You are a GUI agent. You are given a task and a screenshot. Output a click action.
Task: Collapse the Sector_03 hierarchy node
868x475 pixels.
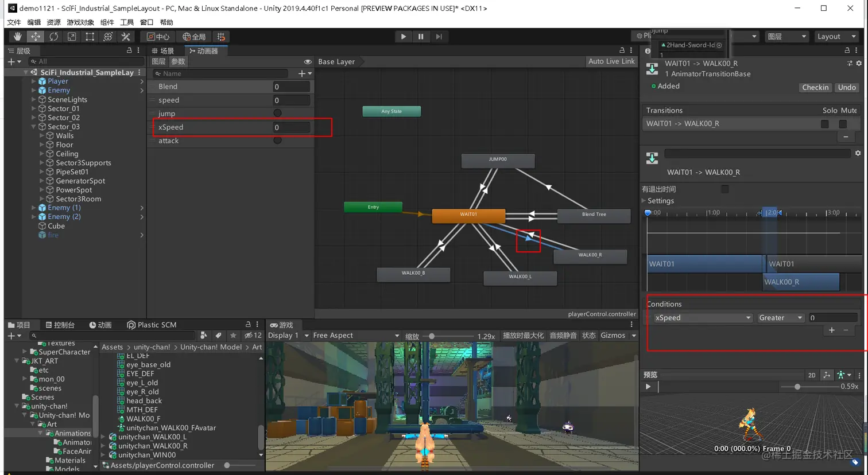tap(33, 127)
